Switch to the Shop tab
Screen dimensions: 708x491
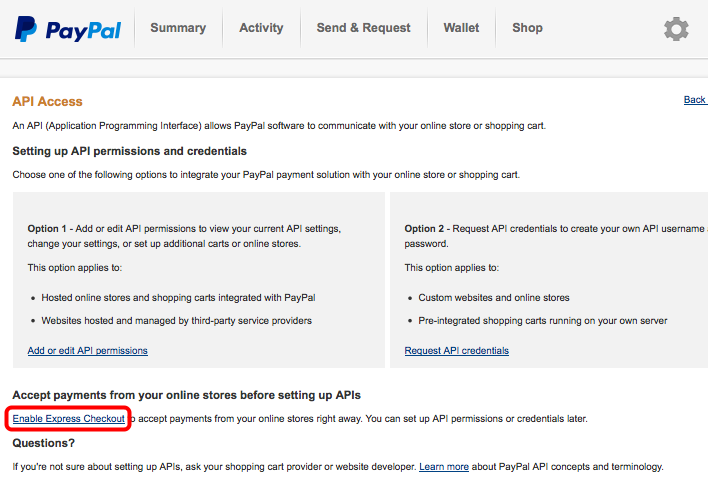[527, 28]
